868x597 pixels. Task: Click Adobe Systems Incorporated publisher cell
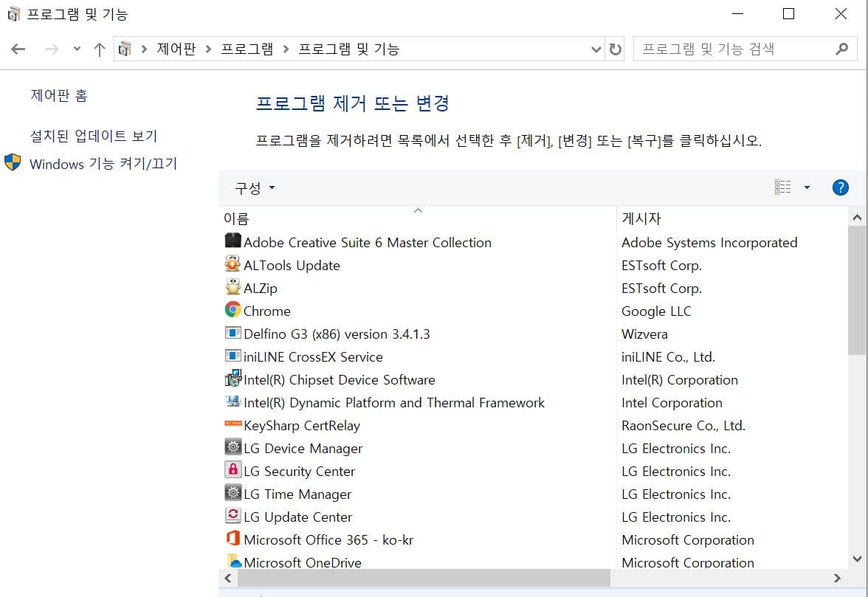(x=709, y=242)
